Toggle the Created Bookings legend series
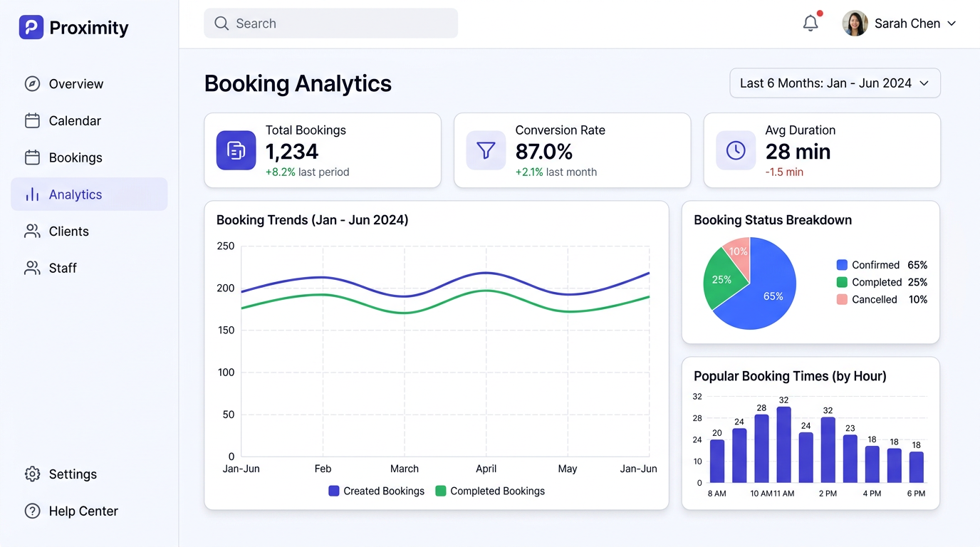The width and height of the screenshot is (980, 547). (x=376, y=491)
